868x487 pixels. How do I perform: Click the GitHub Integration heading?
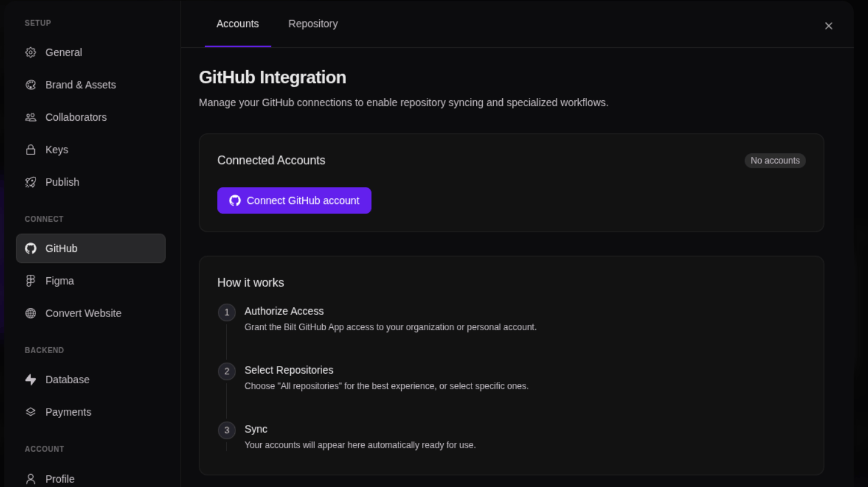[x=273, y=77]
